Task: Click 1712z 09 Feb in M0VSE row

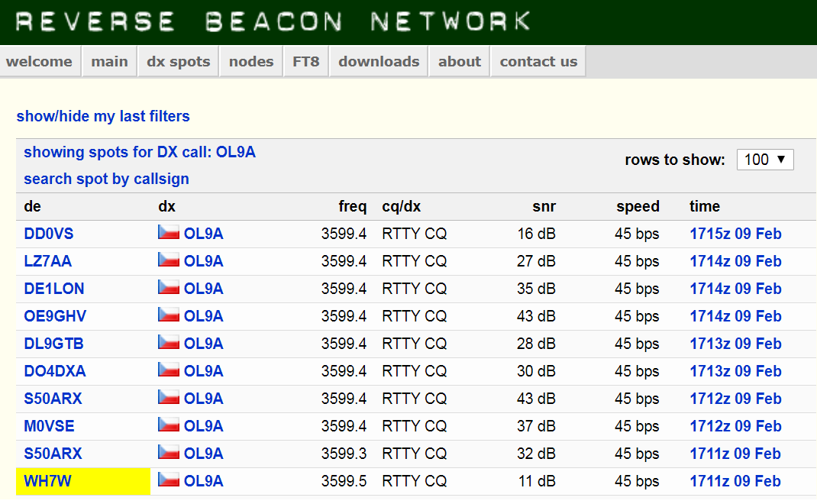Action: 735,426
